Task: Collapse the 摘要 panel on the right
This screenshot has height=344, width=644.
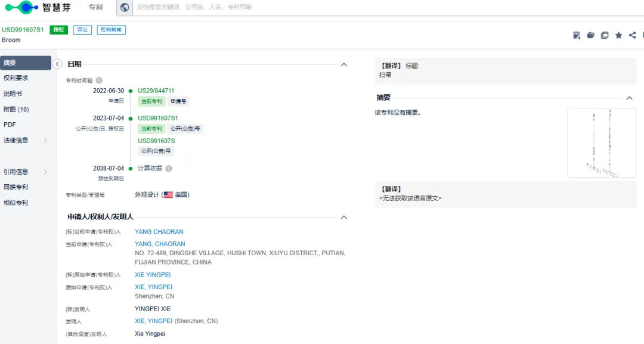Action: coord(629,98)
